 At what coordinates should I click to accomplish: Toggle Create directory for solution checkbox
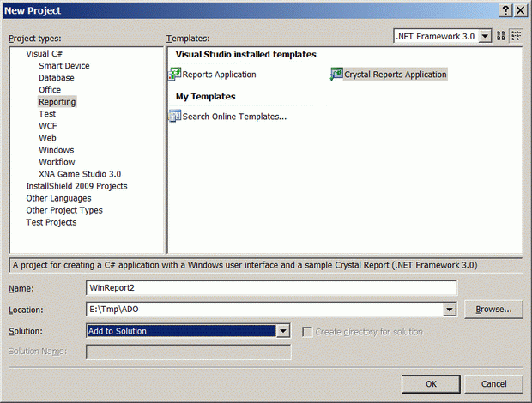pyautogui.click(x=307, y=332)
